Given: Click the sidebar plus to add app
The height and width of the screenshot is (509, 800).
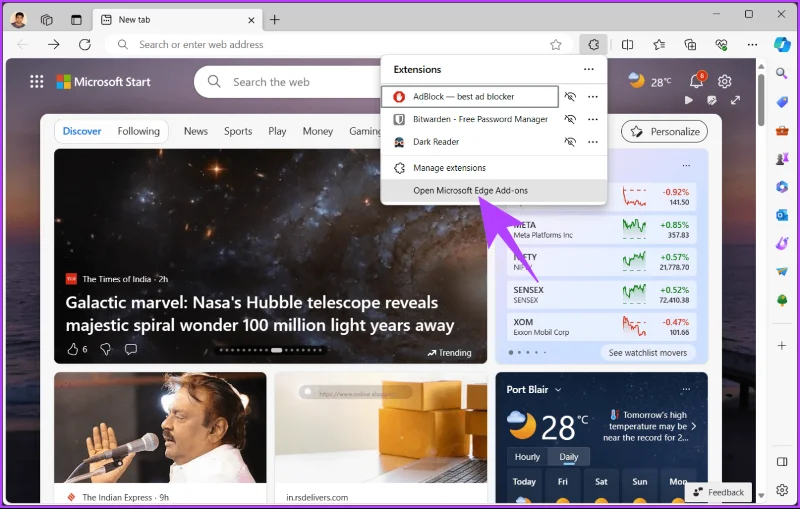Looking at the screenshot, I should [x=782, y=346].
